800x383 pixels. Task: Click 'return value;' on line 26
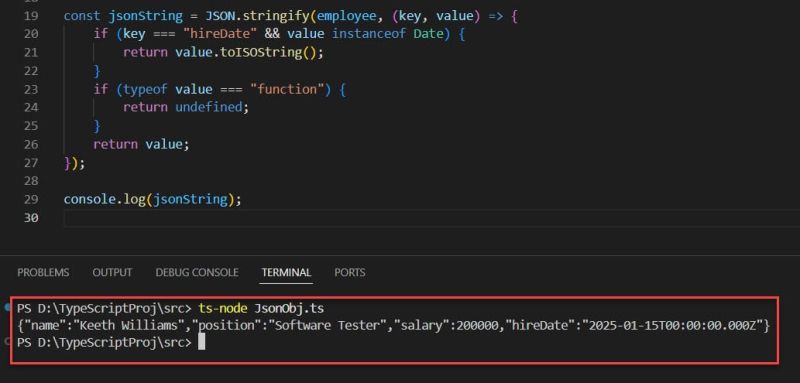pyautogui.click(x=141, y=144)
